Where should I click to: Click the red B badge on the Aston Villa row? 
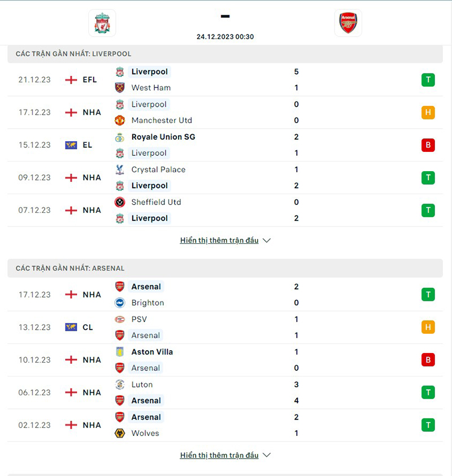(428, 360)
